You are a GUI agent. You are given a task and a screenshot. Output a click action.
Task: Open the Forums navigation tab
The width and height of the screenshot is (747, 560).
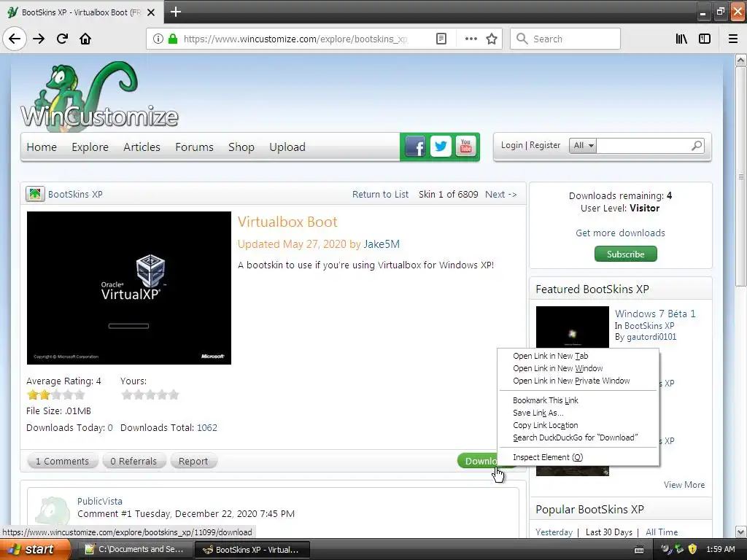194,147
